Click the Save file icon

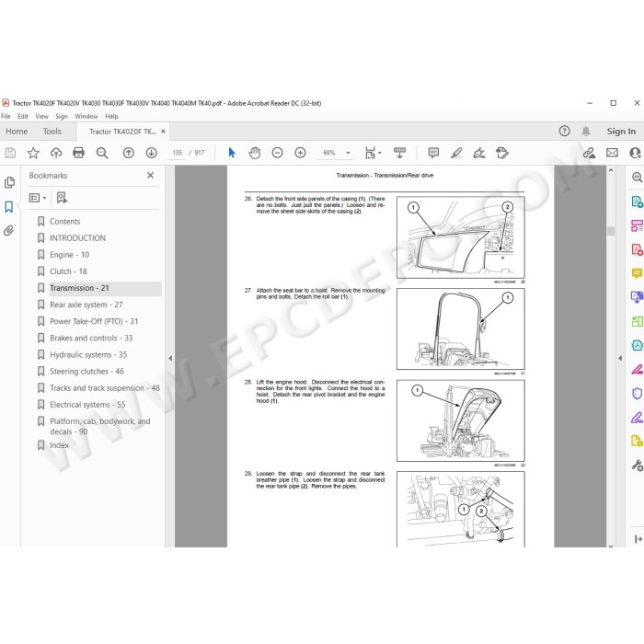(10, 154)
